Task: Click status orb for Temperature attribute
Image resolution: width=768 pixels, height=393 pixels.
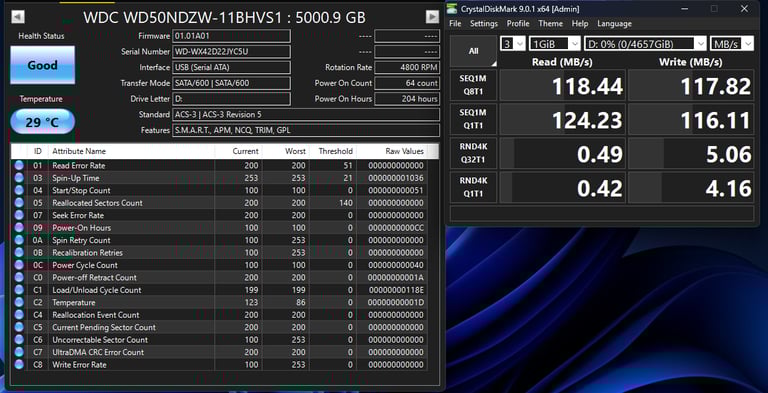Action: [x=19, y=302]
